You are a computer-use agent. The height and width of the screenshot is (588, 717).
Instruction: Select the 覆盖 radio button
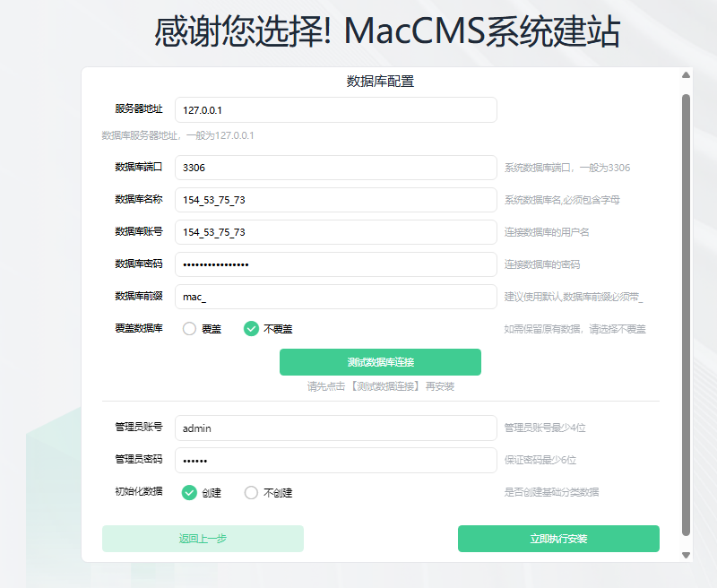(190, 329)
